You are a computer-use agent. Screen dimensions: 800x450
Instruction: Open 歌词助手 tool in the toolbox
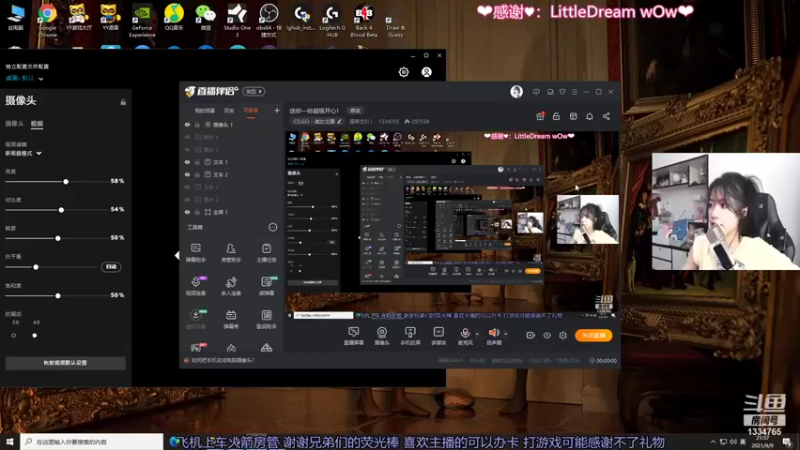coord(266,319)
